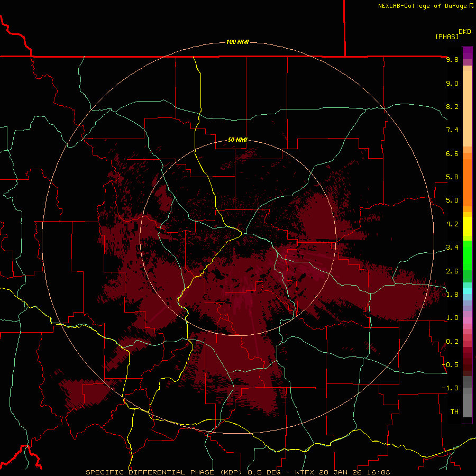Click the bright yellow segment of the color bar
Screen dimensions: 476x476
click(467, 226)
